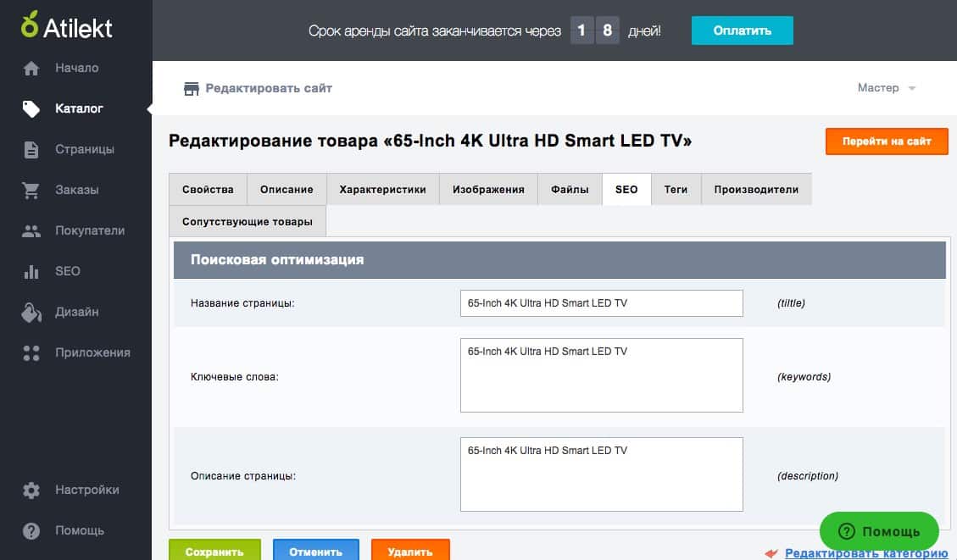
Task: Focus the Название страницы title field
Action: tap(601, 303)
